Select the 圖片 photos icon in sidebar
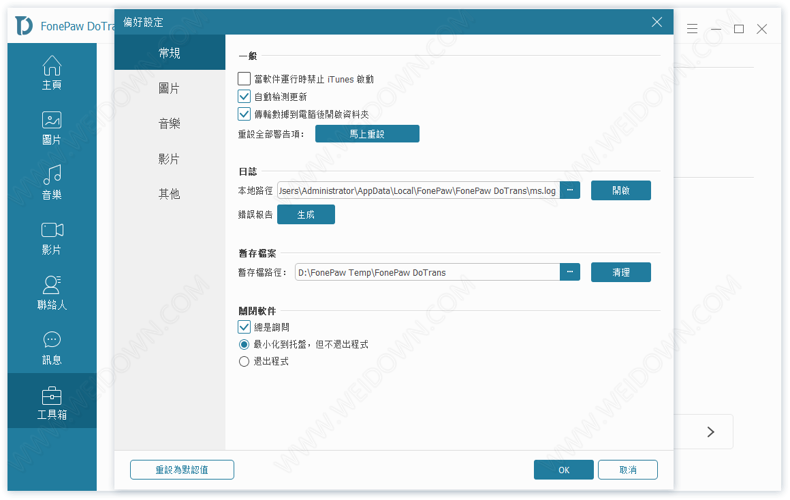 [x=52, y=121]
